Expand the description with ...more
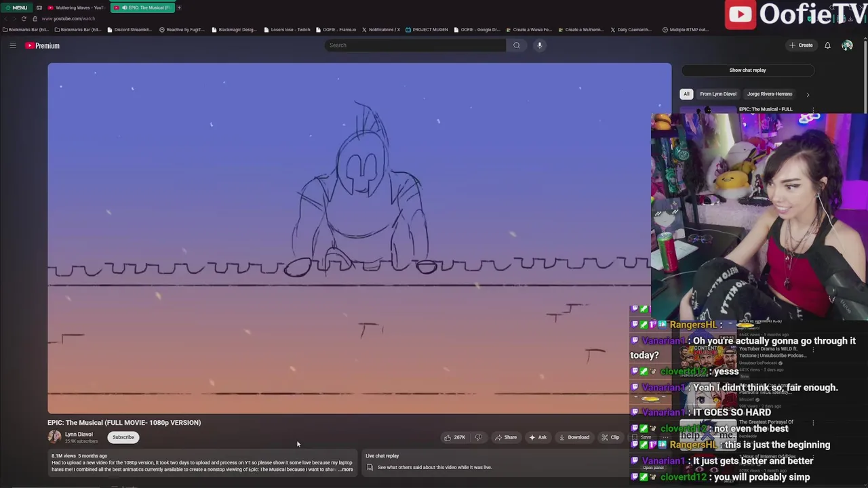Viewport: 868px width, 488px height. coord(347,470)
